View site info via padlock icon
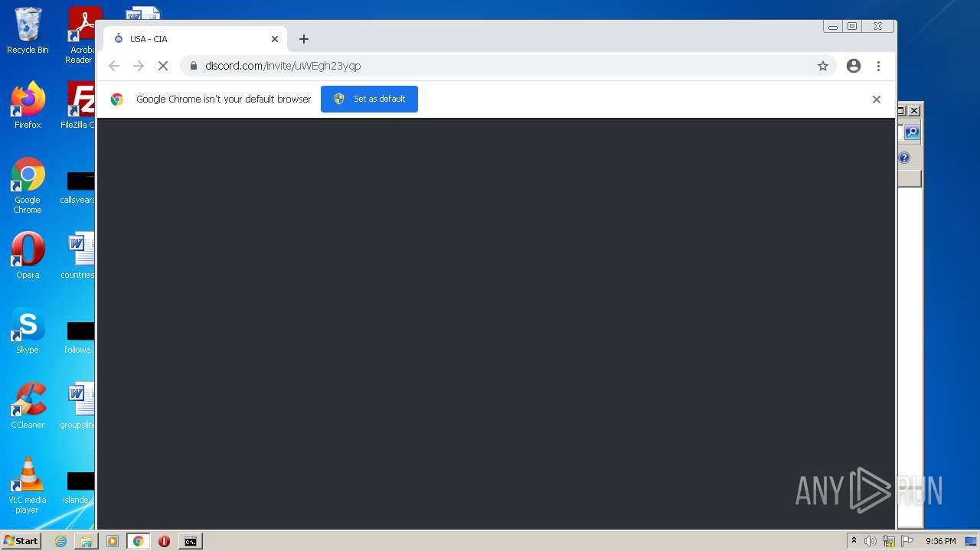Viewport: 980px width, 551px height. 193,66
